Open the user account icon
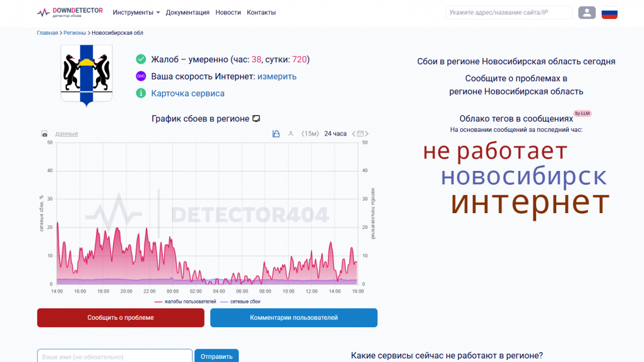This screenshot has width=644, height=362. [587, 13]
